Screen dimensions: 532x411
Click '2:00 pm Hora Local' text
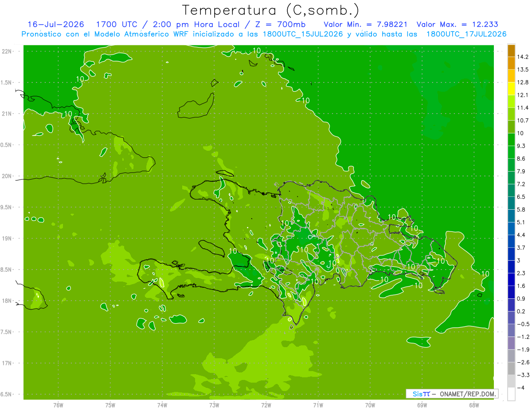tap(197, 24)
